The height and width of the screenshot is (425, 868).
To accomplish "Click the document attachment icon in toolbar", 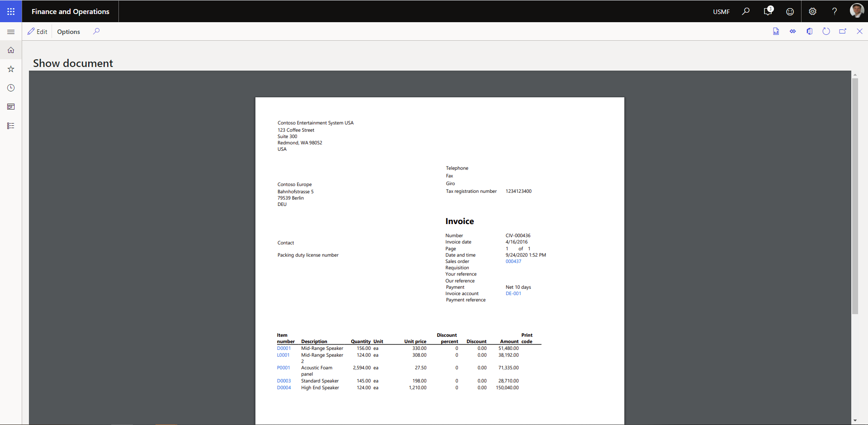I will (776, 31).
